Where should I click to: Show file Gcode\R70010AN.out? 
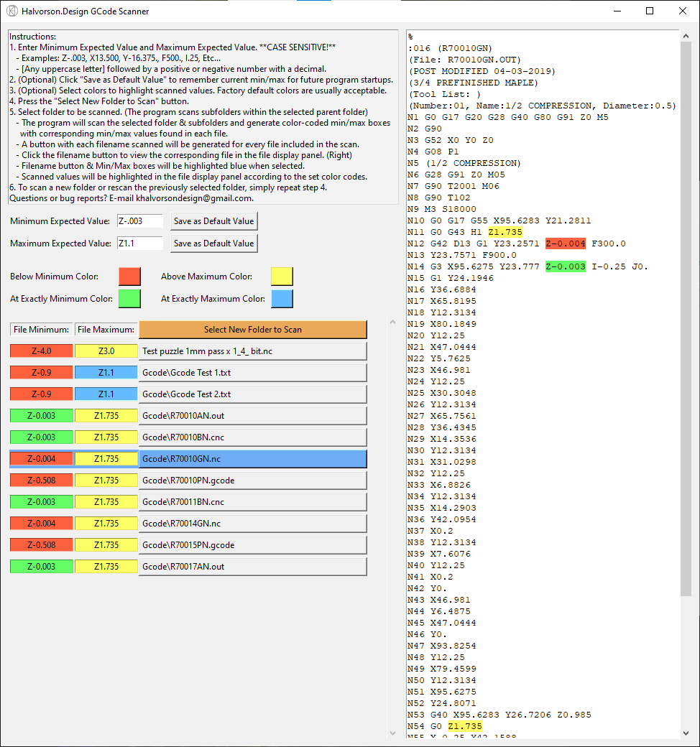[x=252, y=416]
